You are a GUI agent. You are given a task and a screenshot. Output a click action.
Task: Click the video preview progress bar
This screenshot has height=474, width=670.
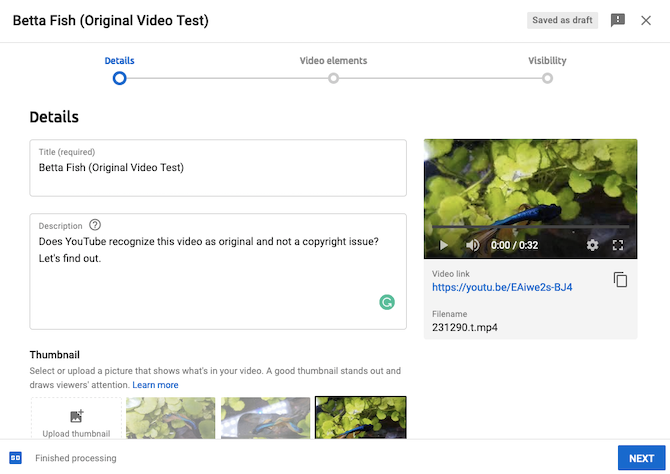(530, 227)
